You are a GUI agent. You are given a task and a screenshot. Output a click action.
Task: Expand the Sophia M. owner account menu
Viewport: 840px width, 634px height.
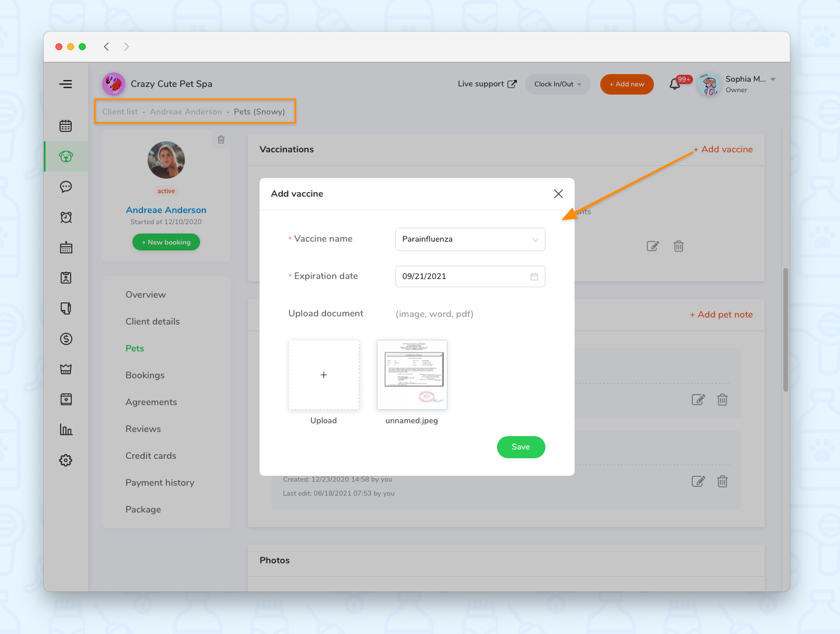pyautogui.click(x=773, y=79)
